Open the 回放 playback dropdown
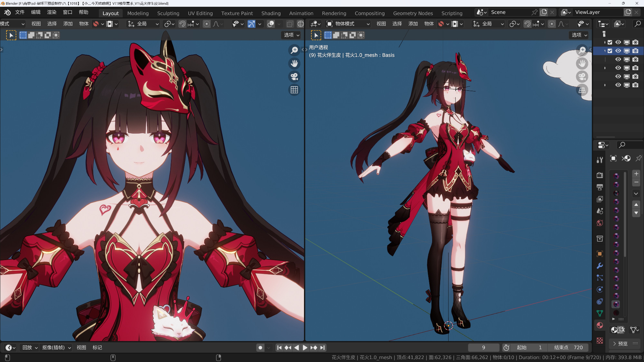The height and width of the screenshot is (362, 644). click(30, 348)
